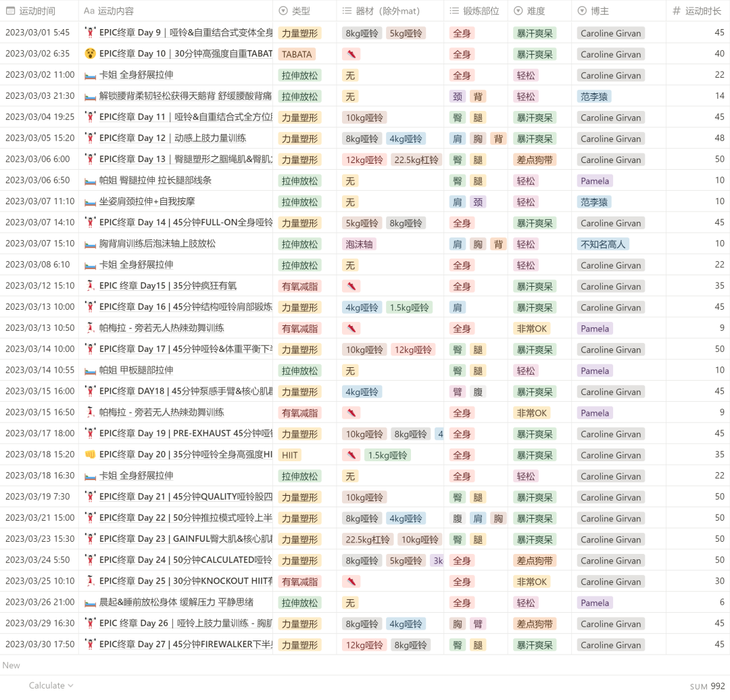
Task: Click the bed icon beside 帕姐 甲板腿部拉伸
Action: 91,370
